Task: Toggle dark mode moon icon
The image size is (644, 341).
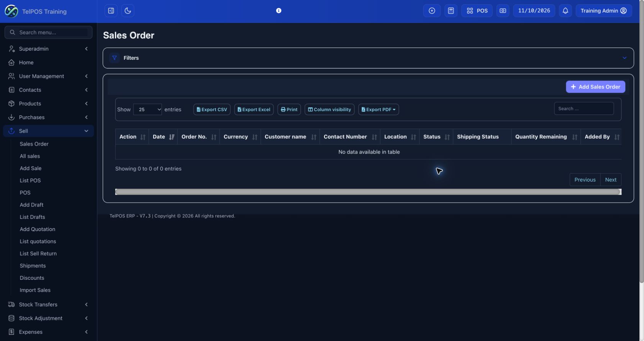Action: [x=128, y=11]
